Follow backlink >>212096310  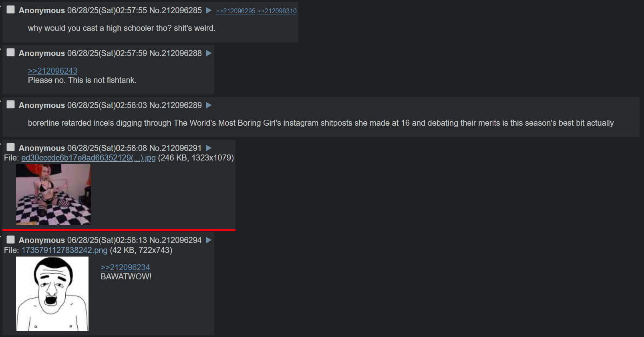tap(277, 11)
